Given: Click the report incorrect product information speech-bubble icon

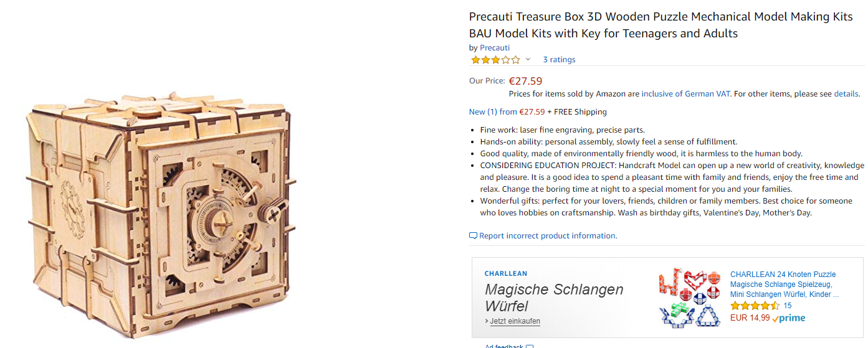Looking at the screenshot, I should click(x=473, y=236).
